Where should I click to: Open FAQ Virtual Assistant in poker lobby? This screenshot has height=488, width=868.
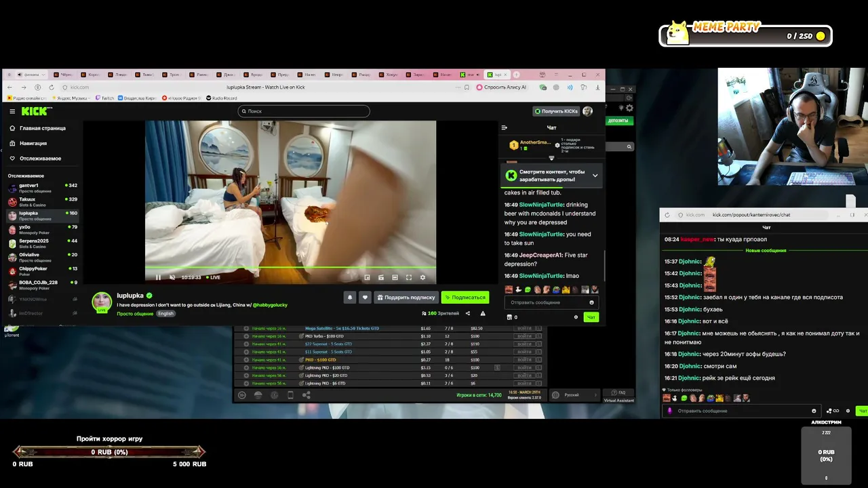pyautogui.click(x=618, y=396)
